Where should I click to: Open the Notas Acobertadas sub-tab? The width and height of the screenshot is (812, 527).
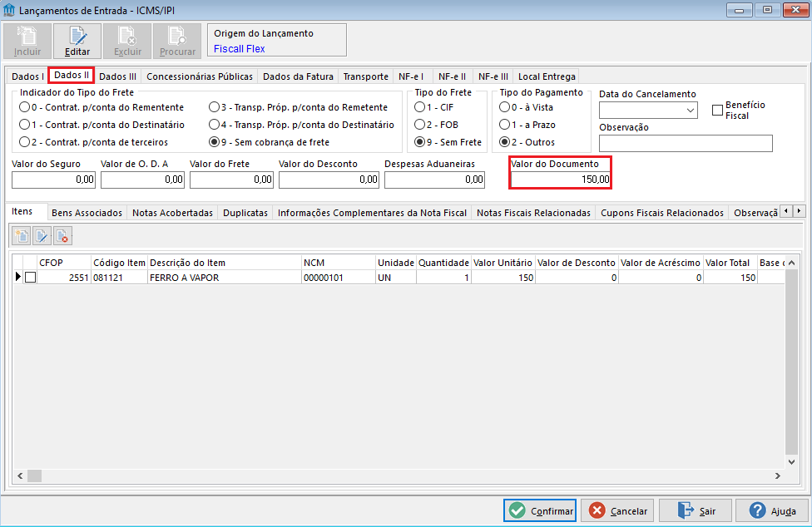coord(172,213)
